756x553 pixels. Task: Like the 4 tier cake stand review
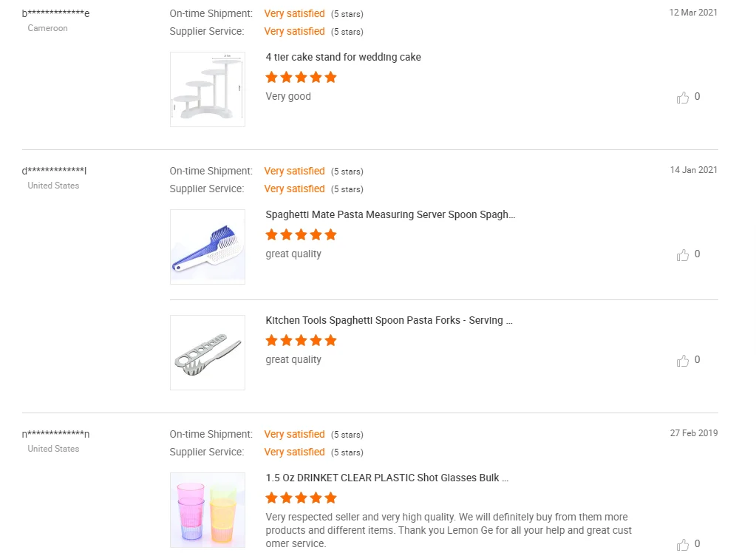coord(683,98)
